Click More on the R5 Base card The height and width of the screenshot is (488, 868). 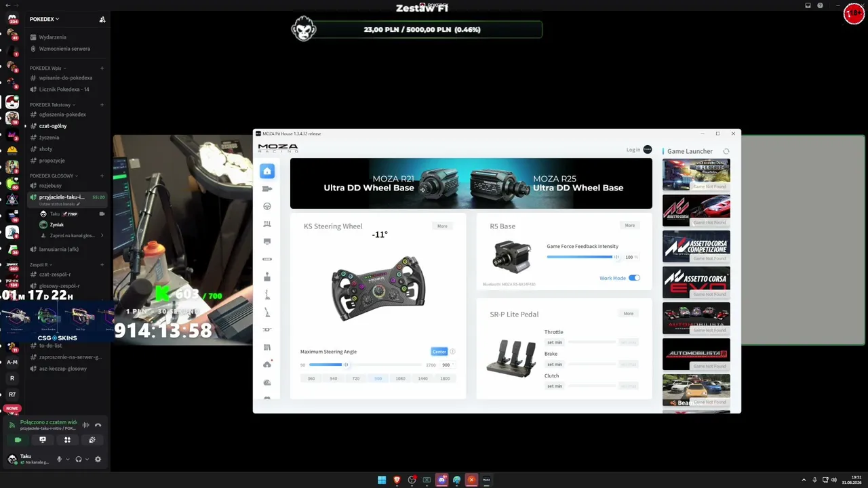630,225
